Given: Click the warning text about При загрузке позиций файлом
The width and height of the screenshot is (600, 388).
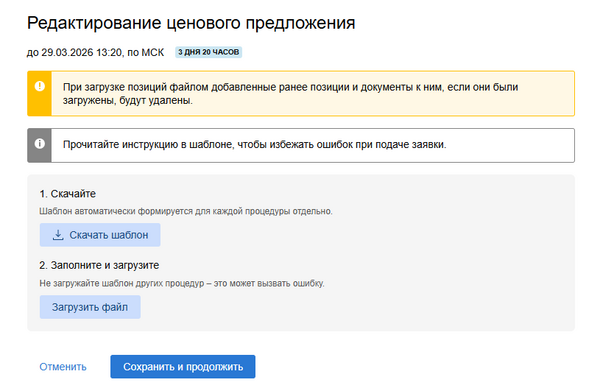Looking at the screenshot, I should click(x=290, y=93).
